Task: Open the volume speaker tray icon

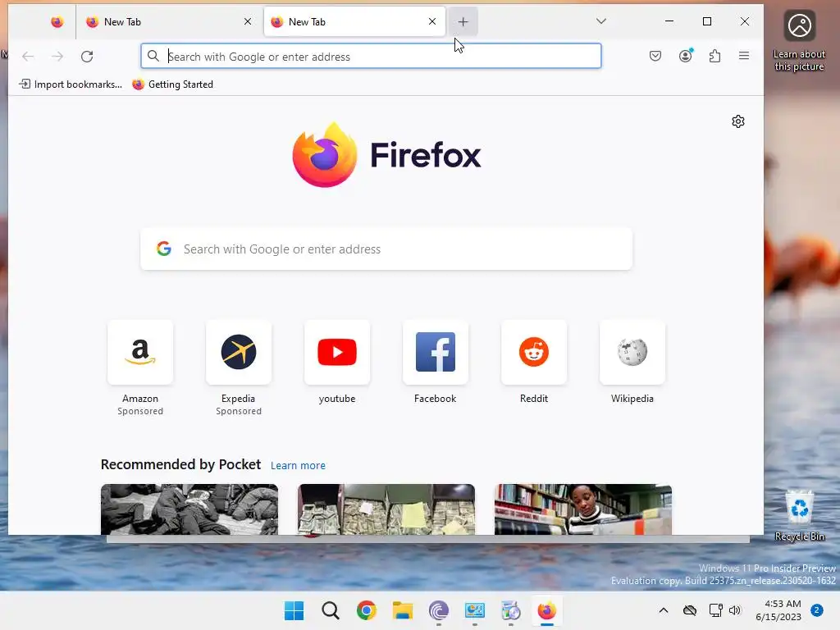Action: pos(735,610)
